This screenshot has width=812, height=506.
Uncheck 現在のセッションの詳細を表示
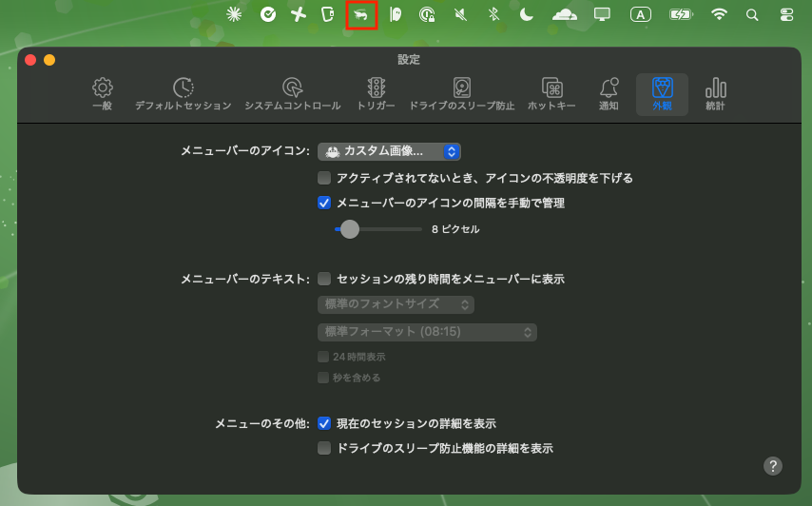[324, 423]
